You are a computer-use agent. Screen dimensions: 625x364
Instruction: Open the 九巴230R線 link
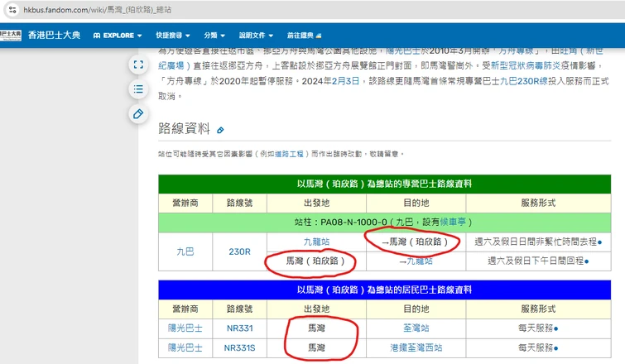pos(524,81)
